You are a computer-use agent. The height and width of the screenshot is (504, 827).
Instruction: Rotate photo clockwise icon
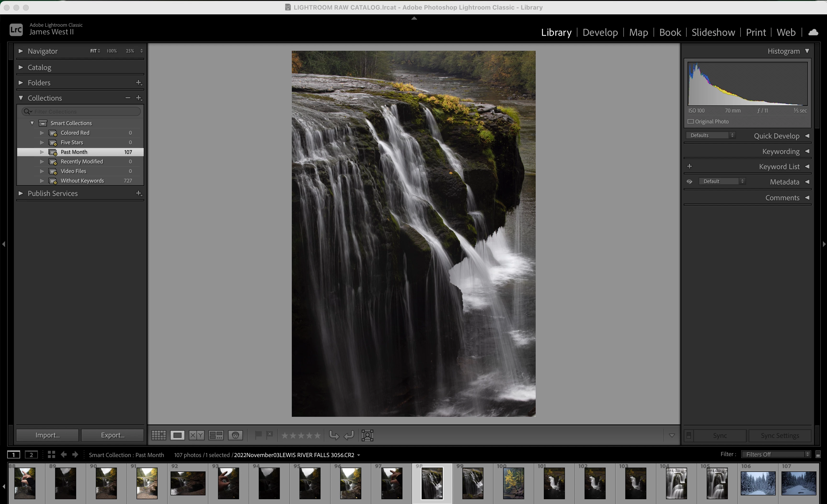click(x=349, y=435)
